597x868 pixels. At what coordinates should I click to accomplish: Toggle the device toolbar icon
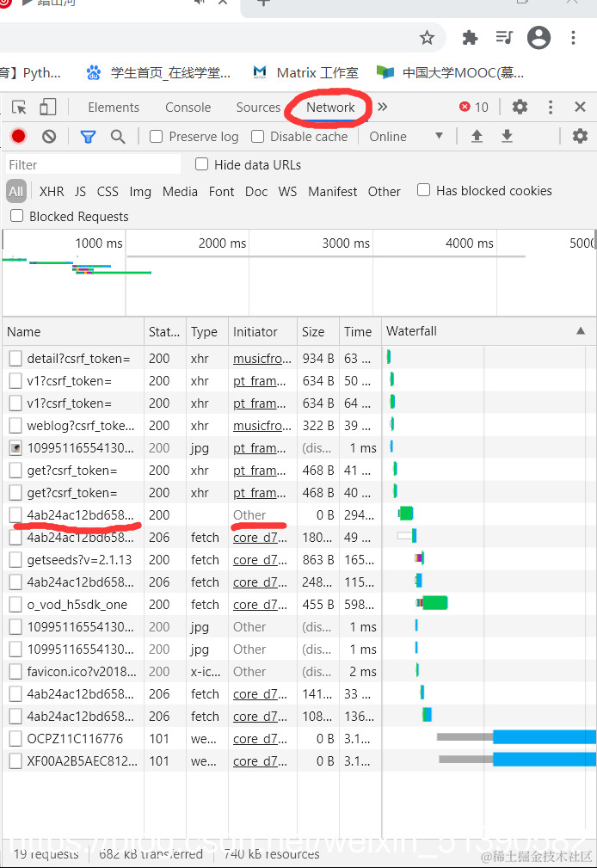[47, 107]
